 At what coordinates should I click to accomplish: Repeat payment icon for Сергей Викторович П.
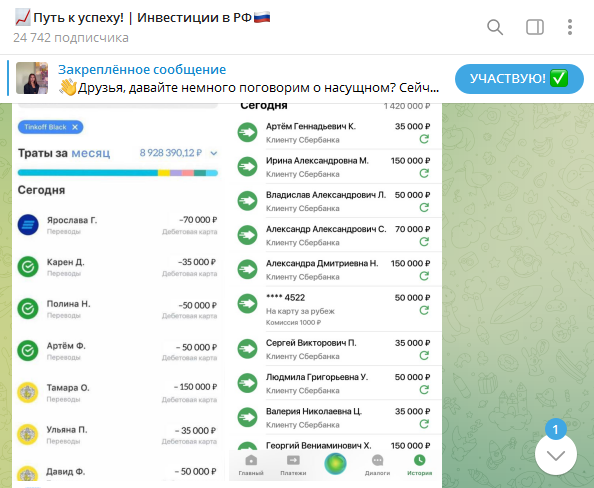(424, 355)
